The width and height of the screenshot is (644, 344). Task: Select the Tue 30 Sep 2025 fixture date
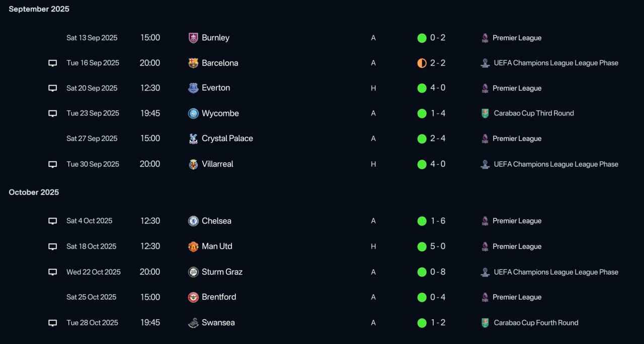coord(93,164)
